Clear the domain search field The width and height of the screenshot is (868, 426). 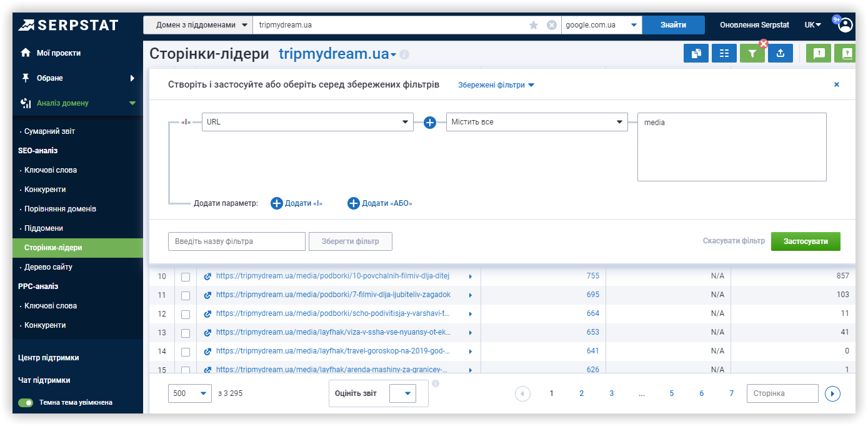click(552, 25)
